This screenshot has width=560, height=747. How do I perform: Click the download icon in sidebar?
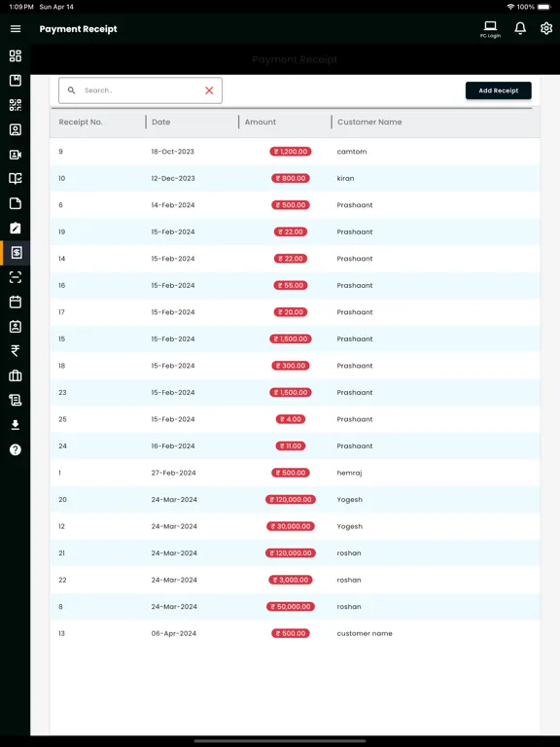[16, 425]
